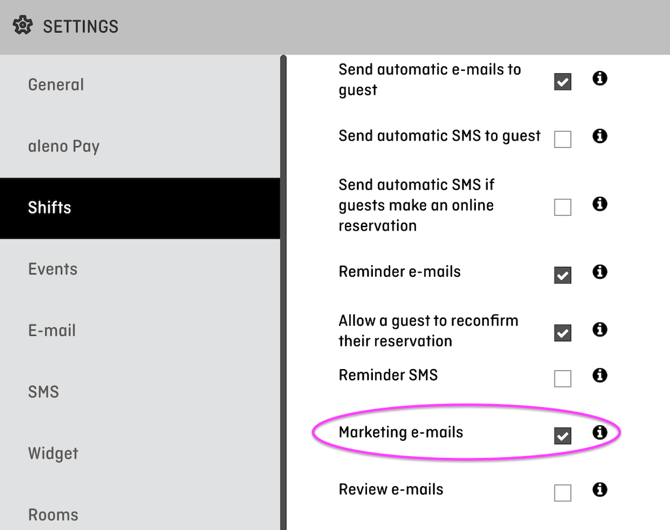This screenshot has height=530, width=670.
Task: Uncheck Send automatic e-mails to guest
Action: pos(562,82)
